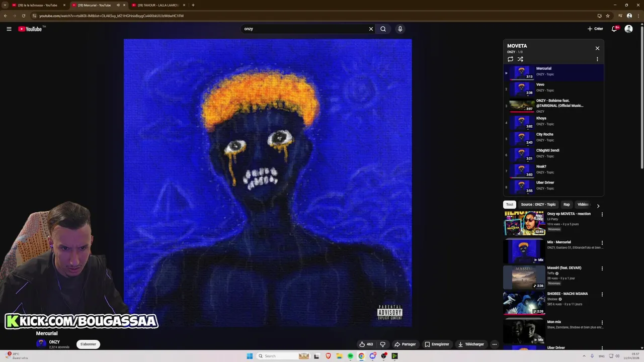Select the 'Source : ONZY - Topic' chip
The image size is (644, 362).
click(538, 205)
